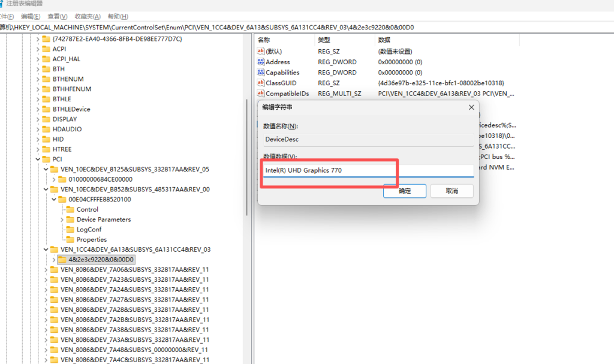The image size is (614, 364).
Task: Click the (默认) default value icon
Action: [261, 52]
